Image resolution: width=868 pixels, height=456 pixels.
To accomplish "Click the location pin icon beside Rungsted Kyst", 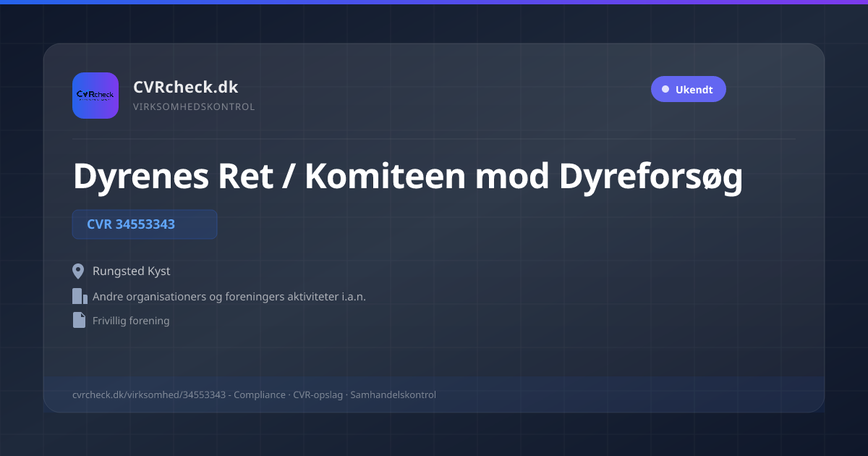I will (79, 271).
